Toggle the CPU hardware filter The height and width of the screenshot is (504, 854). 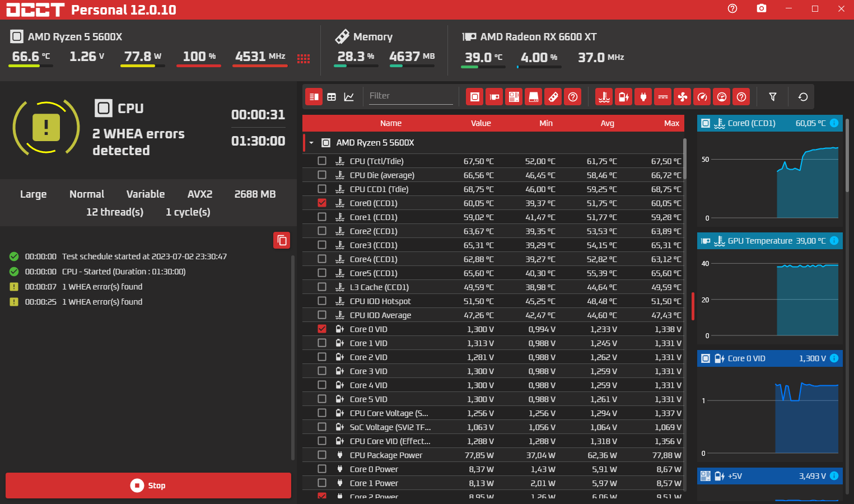475,97
